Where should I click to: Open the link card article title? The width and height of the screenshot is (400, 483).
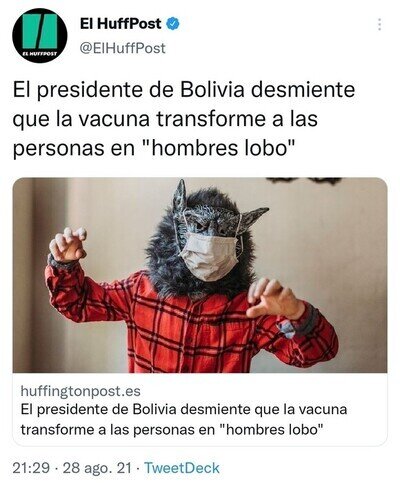point(184,419)
